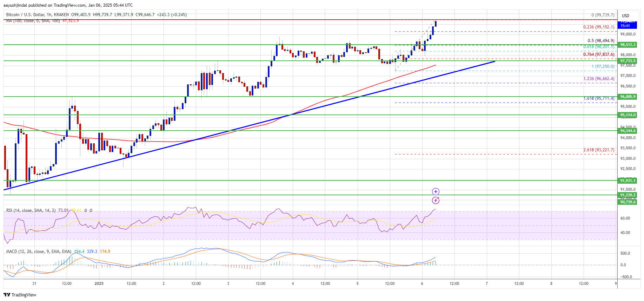
Task: Select the 97,733.5 green price label
Action: point(627,61)
